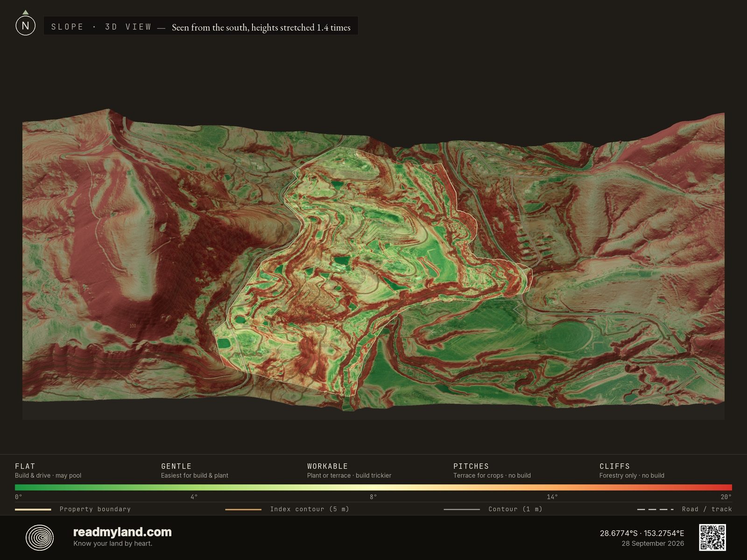Click the "Index contour (5 m)" label
This screenshot has width=747, height=560.
pyautogui.click(x=310, y=509)
